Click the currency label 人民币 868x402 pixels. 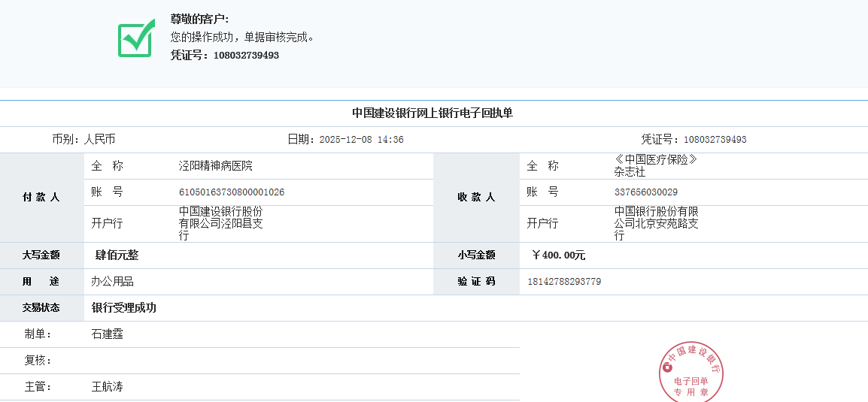click(x=100, y=140)
